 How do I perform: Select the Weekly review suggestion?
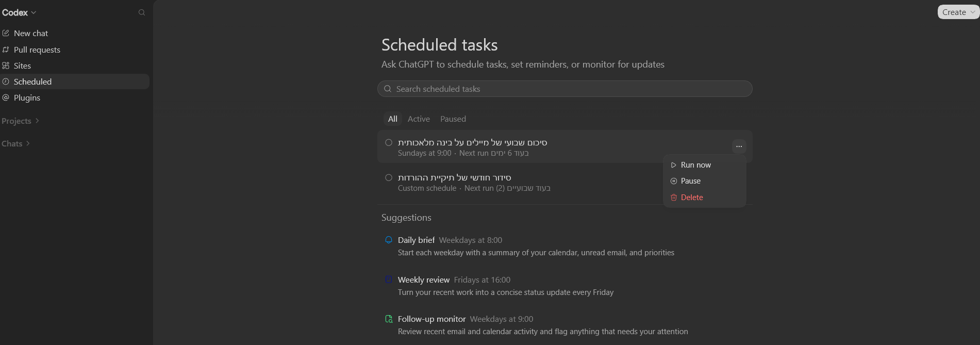(x=565, y=286)
